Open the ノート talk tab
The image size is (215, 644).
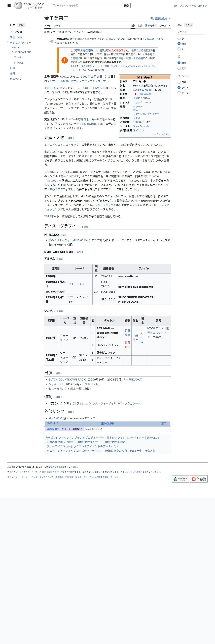pyautogui.click(x=57, y=26)
